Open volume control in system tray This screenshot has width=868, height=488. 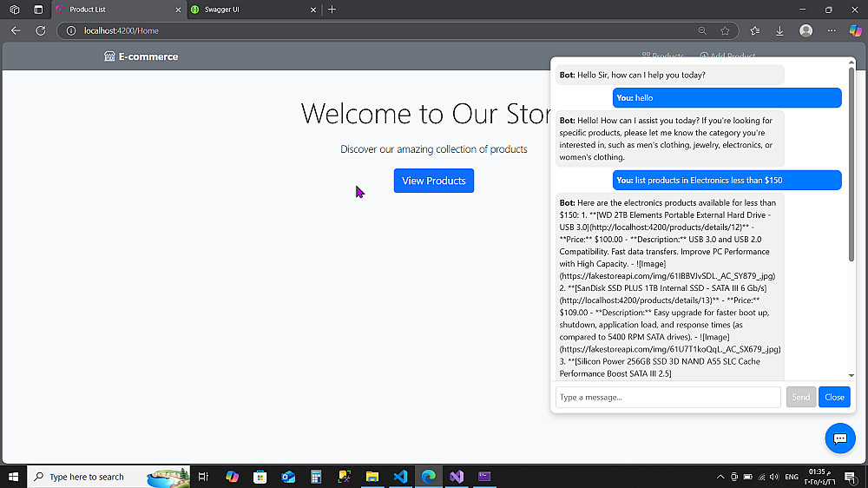tap(774, 477)
